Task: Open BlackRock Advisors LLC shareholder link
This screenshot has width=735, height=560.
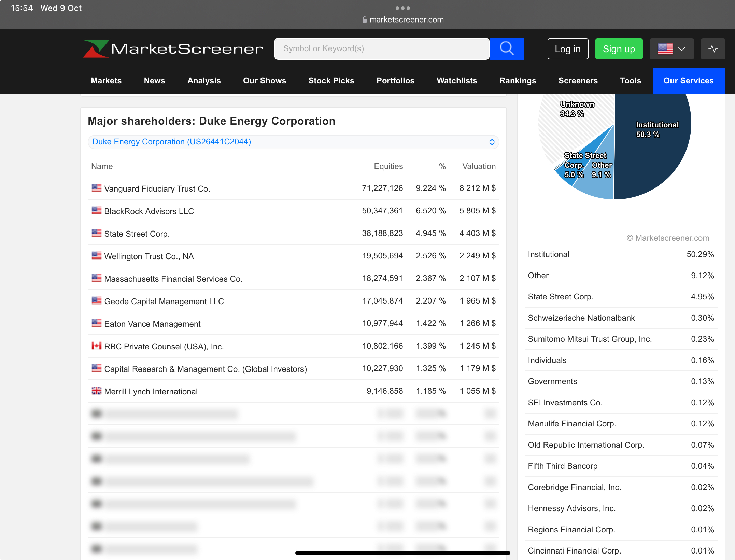Action: tap(149, 211)
